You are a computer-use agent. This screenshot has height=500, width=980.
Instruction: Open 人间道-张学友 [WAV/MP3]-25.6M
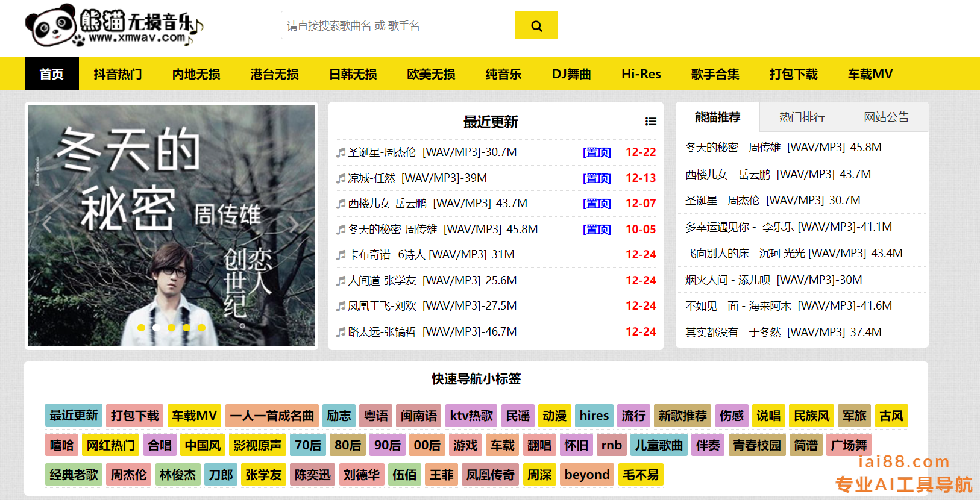(432, 281)
